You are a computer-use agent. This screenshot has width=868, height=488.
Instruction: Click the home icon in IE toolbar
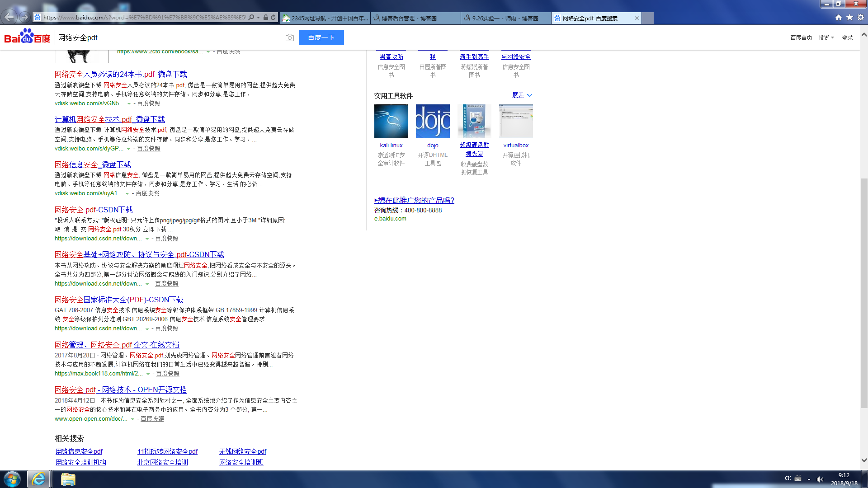[839, 18]
